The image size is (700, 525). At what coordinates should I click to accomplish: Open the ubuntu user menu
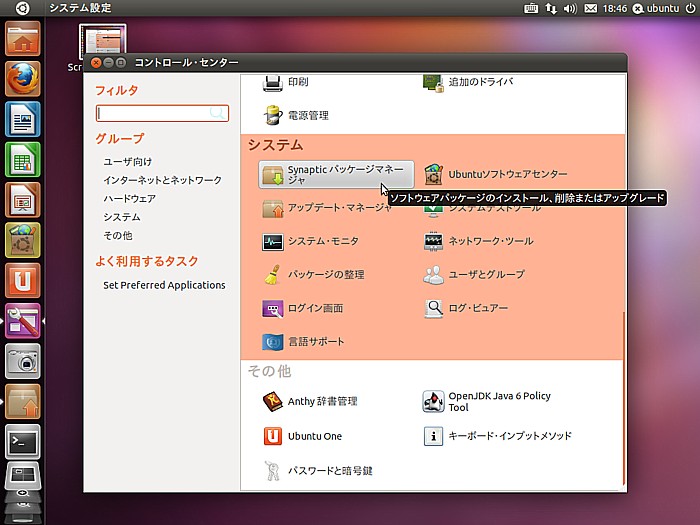pos(656,8)
